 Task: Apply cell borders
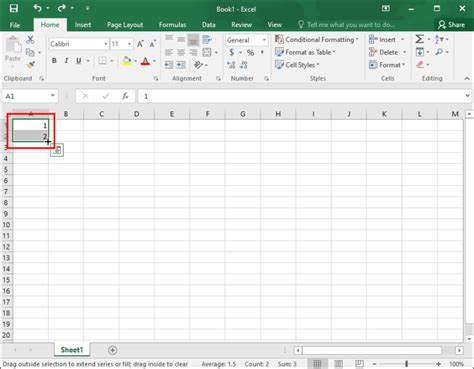[x=102, y=61]
